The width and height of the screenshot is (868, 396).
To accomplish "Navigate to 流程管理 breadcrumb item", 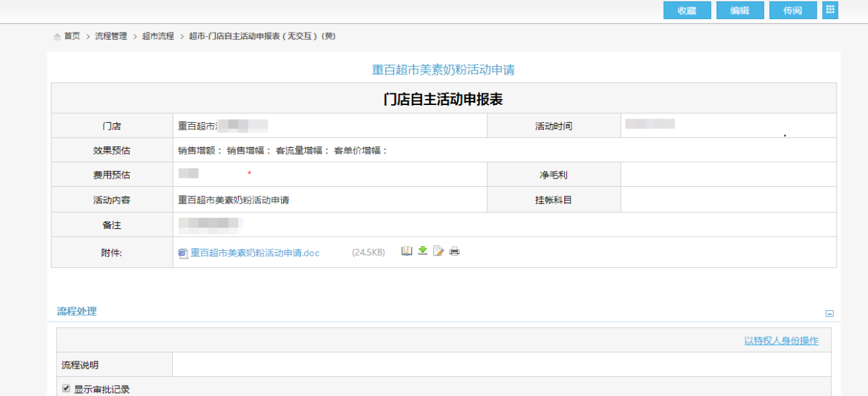I will pos(111,36).
